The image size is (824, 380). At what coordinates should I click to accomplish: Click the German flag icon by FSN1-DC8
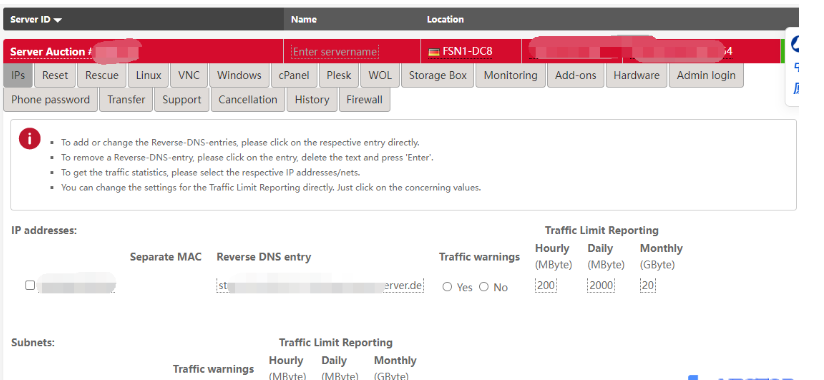point(434,52)
